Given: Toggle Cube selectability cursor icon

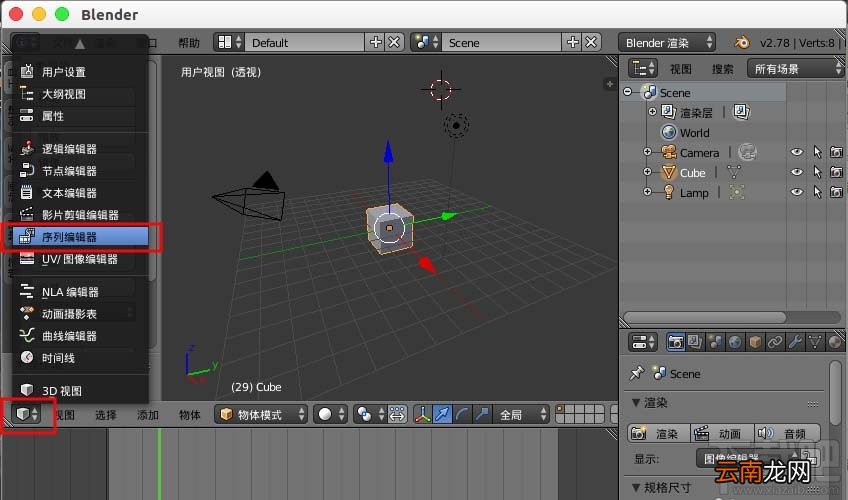Looking at the screenshot, I should point(817,172).
